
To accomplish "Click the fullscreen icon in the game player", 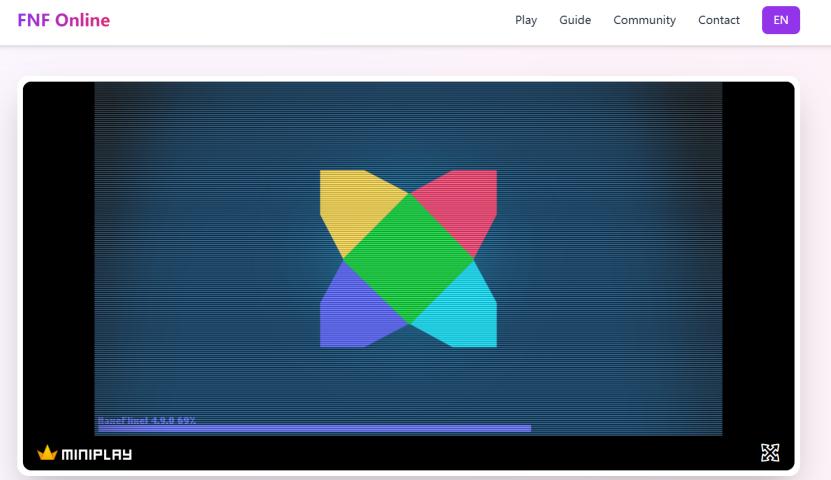I will [769, 453].
